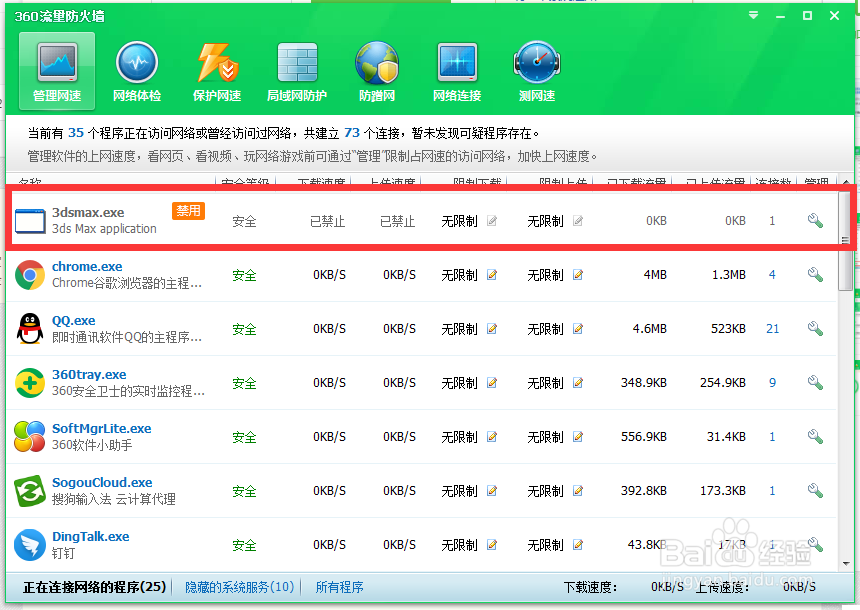Click the 禁用 badge on 3dsmax.exe
This screenshot has width=860, height=610.
tap(188, 211)
